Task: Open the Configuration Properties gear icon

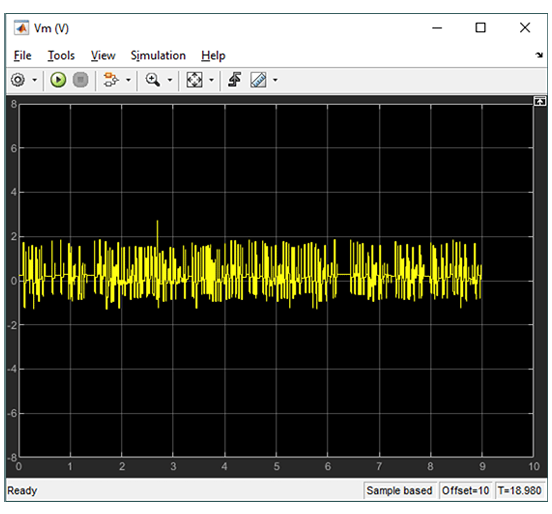Action: coord(18,80)
